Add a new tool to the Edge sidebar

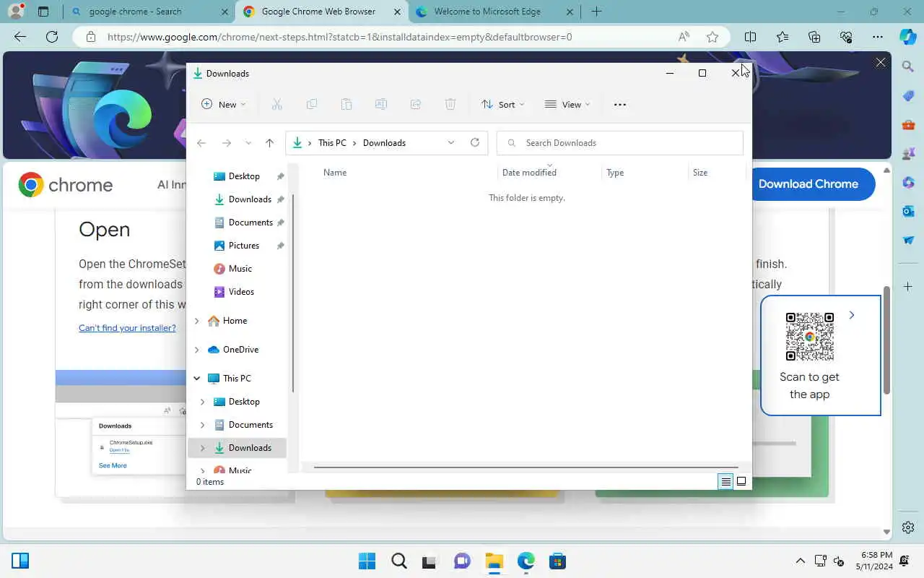pyautogui.click(x=908, y=287)
